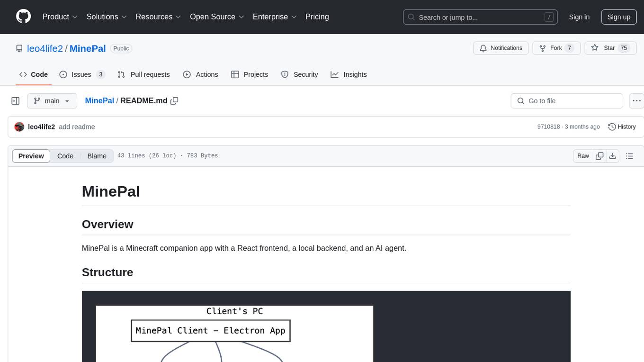Screen dimensions: 644x362
Task: Download the raw README file
Action: pos(613,156)
